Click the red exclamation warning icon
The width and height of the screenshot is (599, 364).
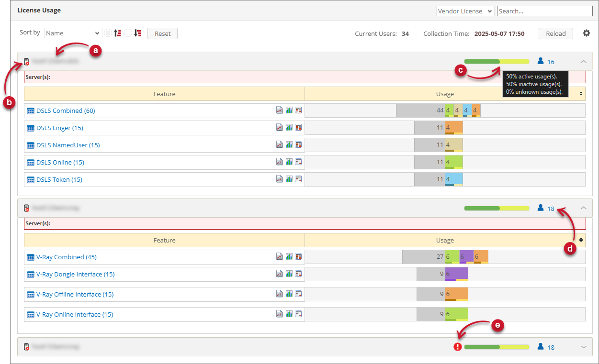458,347
